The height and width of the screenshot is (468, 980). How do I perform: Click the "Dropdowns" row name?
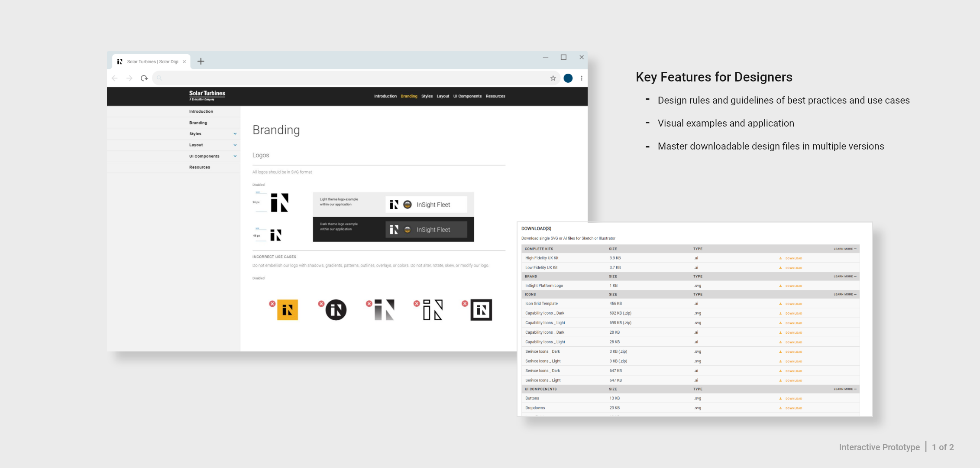535,408
